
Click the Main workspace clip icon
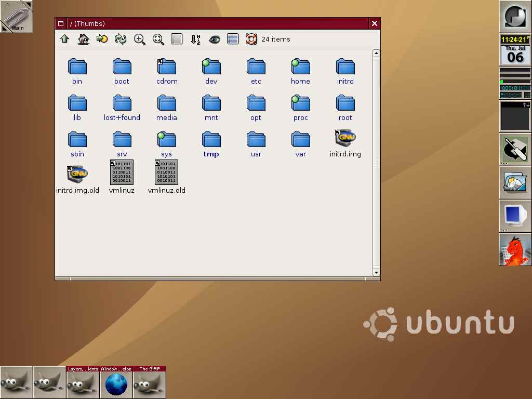coord(16,16)
